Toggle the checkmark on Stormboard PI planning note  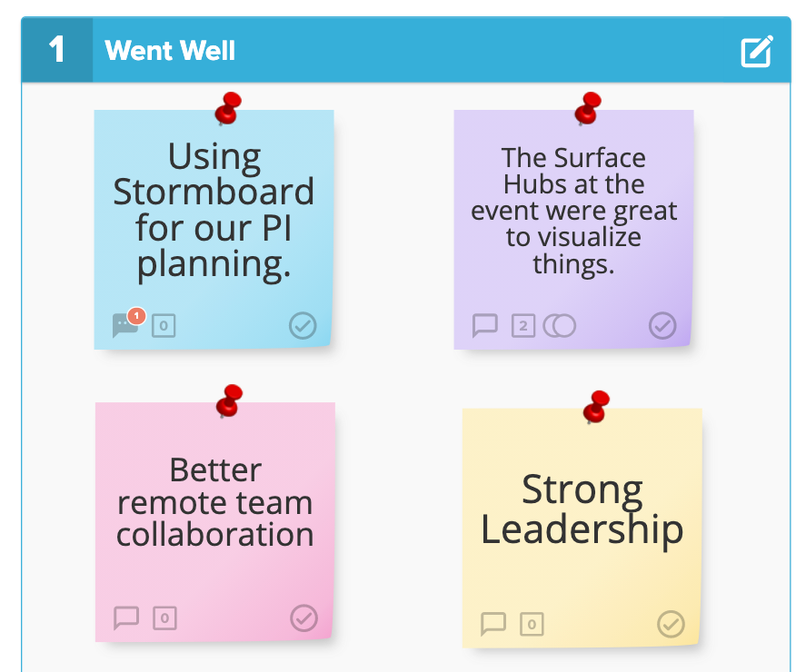tap(303, 325)
